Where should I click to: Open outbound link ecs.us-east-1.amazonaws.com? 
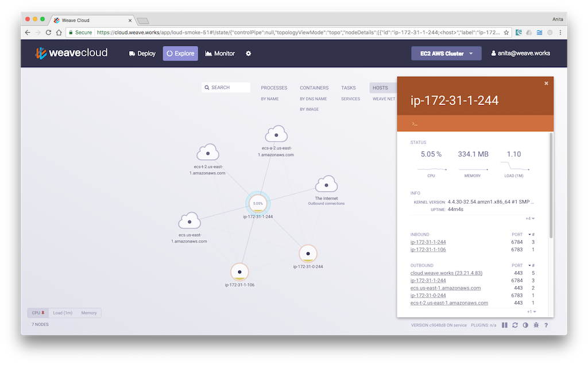(x=446, y=288)
